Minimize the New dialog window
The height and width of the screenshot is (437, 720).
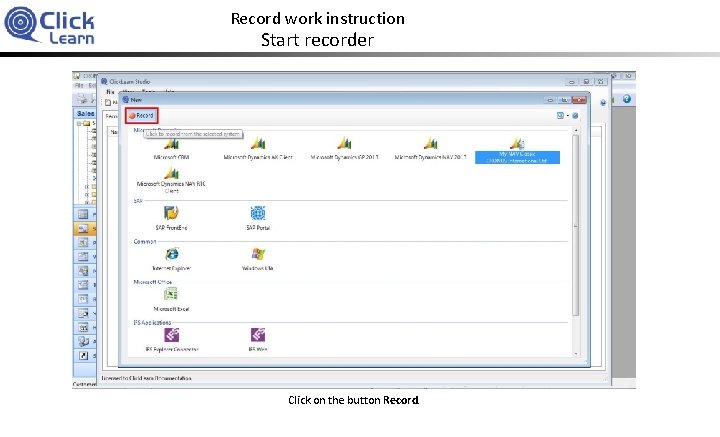550,100
